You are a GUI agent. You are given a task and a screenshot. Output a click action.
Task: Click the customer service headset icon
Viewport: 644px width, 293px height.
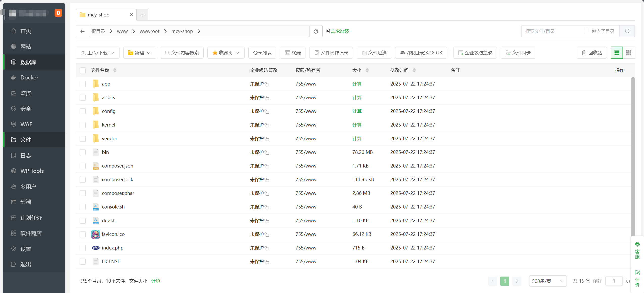(637, 244)
